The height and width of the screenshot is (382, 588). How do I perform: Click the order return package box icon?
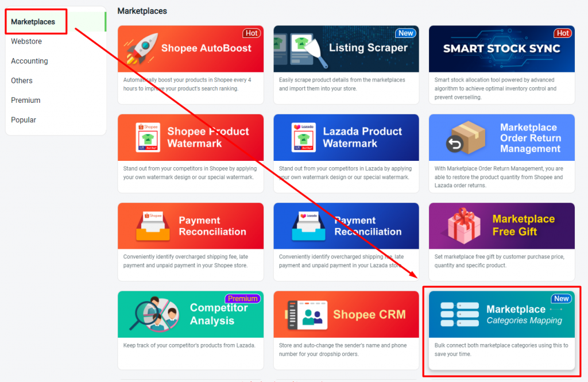[x=466, y=138]
